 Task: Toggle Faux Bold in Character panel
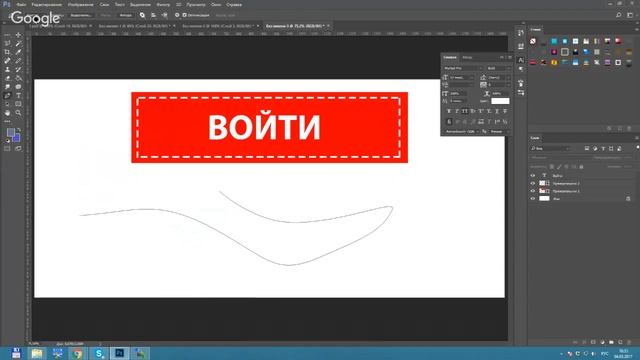point(449,111)
